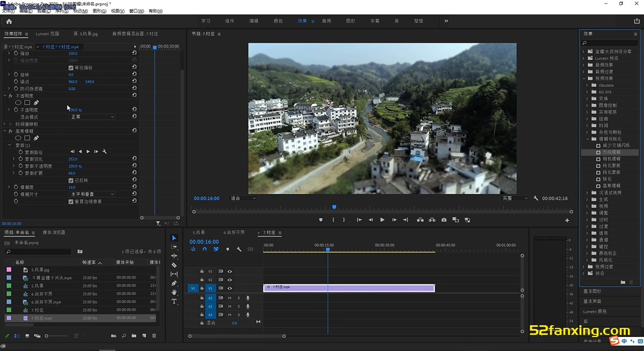This screenshot has width=644, height=351.
Task: Step back one frame in Program monitor
Action: click(x=370, y=220)
